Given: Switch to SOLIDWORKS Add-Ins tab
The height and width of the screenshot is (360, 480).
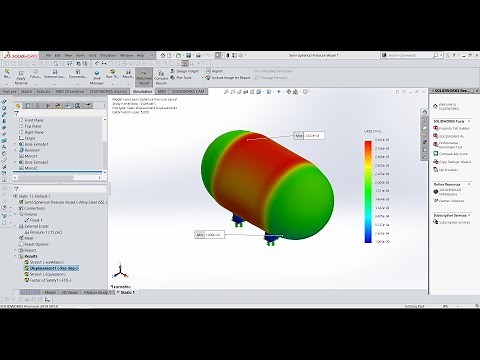Looking at the screenshot, I should point(108,91).
